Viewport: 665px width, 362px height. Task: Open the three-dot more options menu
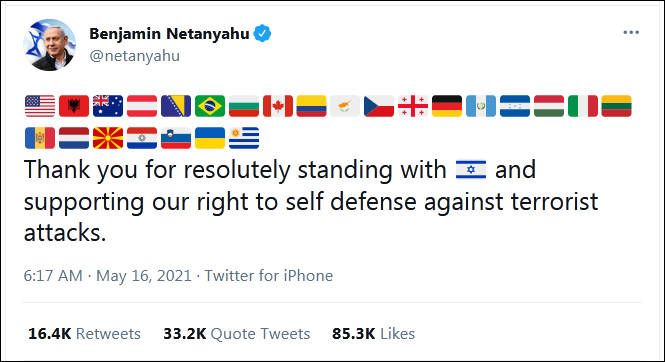[631, 33]
